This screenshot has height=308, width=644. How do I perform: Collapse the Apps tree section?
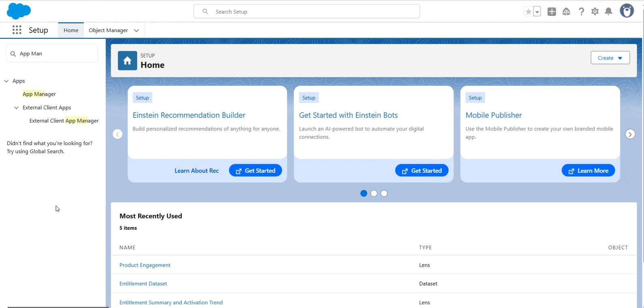click(x=6, y=81)
